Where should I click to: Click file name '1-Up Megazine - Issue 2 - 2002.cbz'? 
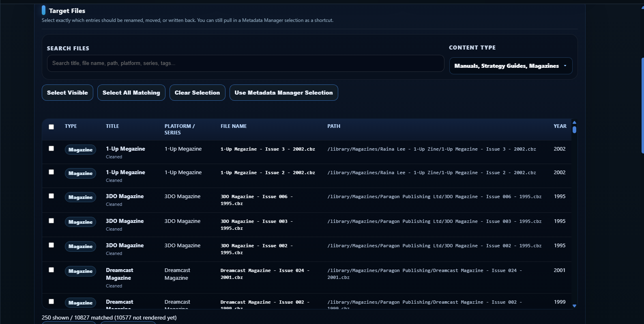click(268, 173)
